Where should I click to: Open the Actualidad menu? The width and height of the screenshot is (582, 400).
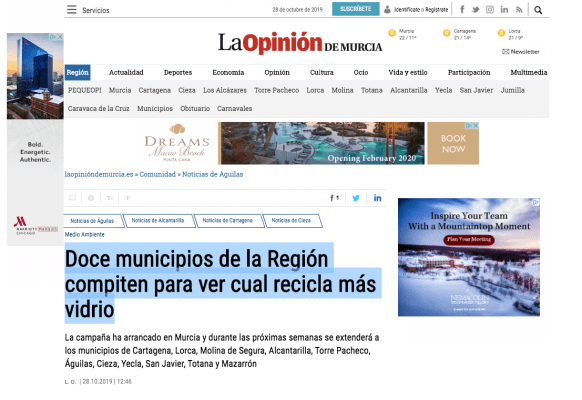point(126,72)
